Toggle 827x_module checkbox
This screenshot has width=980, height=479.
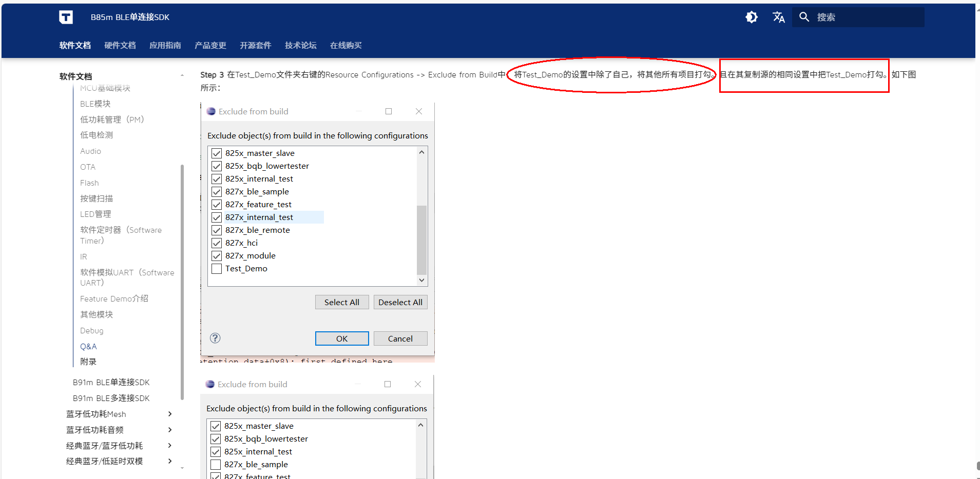[217, 256]
